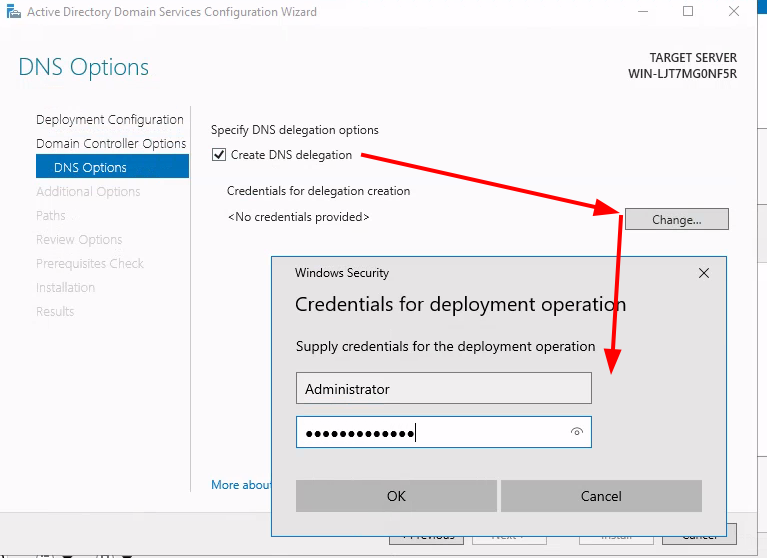Click the WIN-LJT7MG0NF5R server name
767x558 pixels.
click(682, 74)
